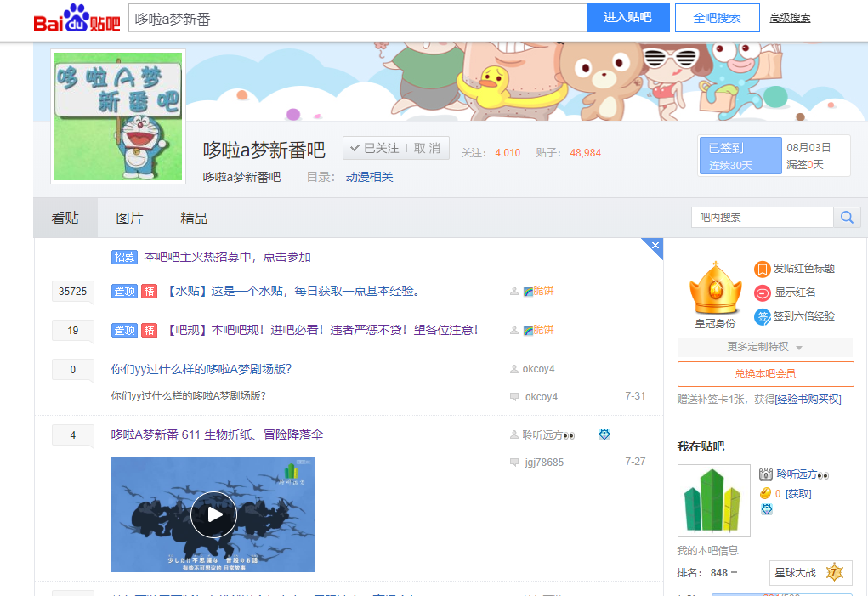This screenshot has width=868, height=596.
Task: Click the 08月03日 sign-in date
Action: point(808,148)
